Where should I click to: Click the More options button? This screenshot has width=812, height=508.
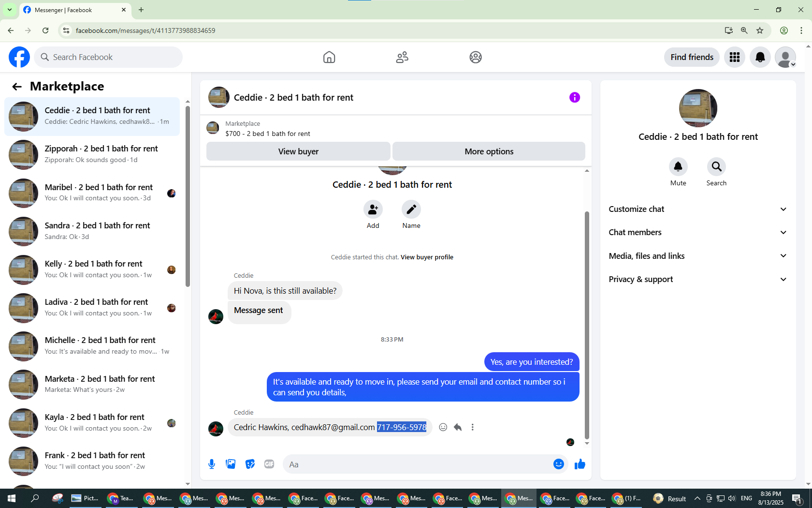[x=489, y=151]
